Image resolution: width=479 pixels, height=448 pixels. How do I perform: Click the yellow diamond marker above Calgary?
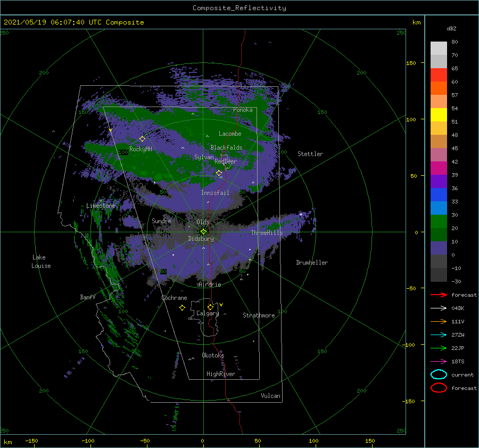210,307
